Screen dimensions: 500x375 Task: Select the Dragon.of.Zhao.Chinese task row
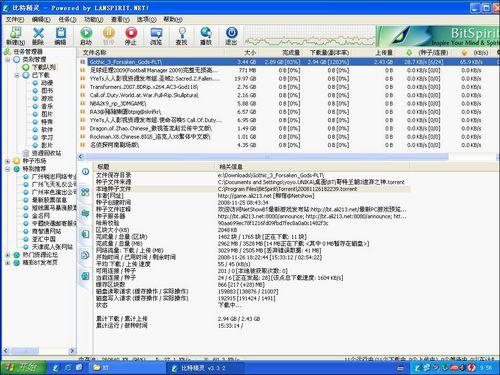coord(288,128)
